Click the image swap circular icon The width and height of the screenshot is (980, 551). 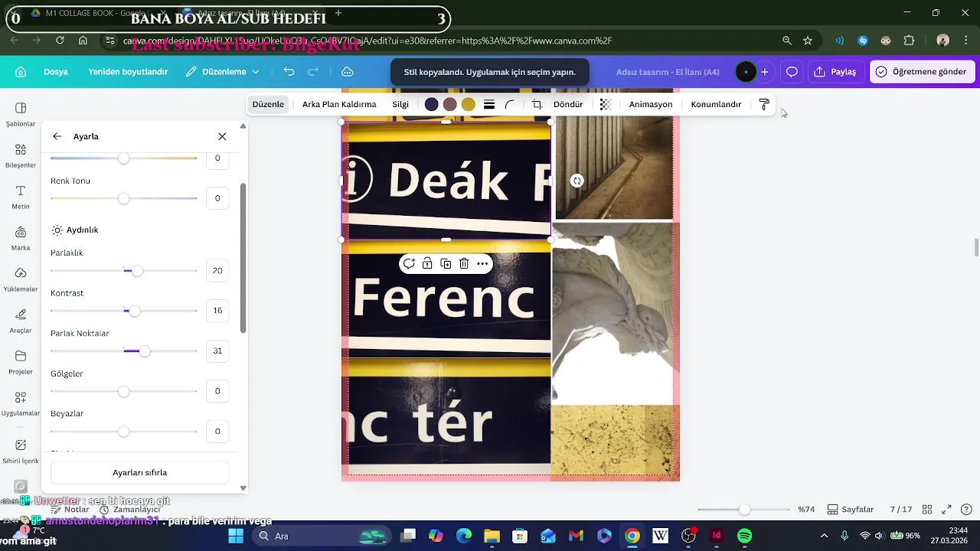577,181
